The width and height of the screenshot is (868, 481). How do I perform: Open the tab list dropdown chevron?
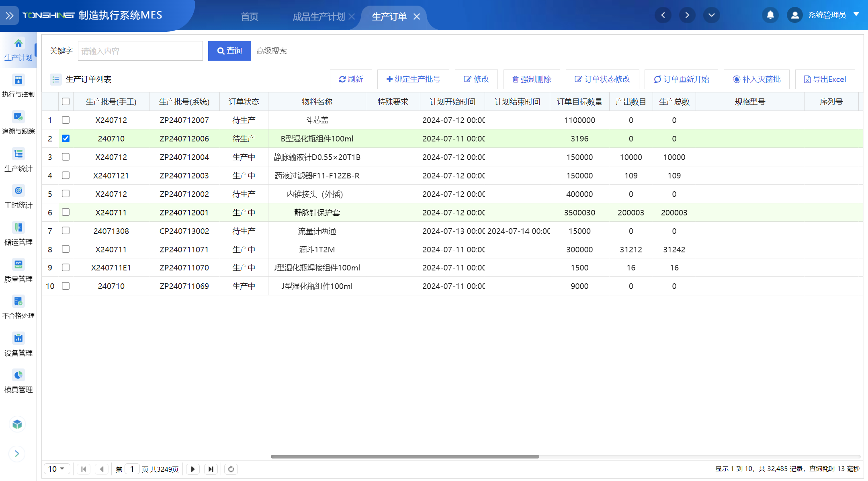[x=711, y=15]
